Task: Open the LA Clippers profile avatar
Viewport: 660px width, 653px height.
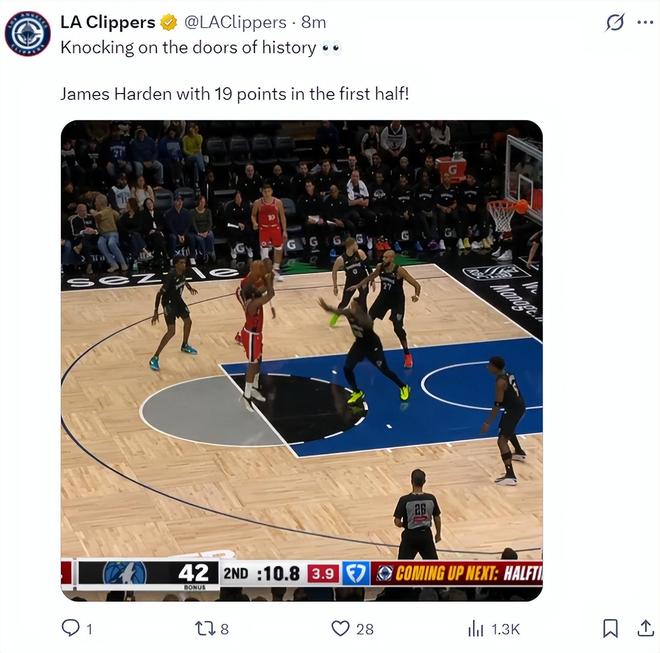Action: (28, 34)
